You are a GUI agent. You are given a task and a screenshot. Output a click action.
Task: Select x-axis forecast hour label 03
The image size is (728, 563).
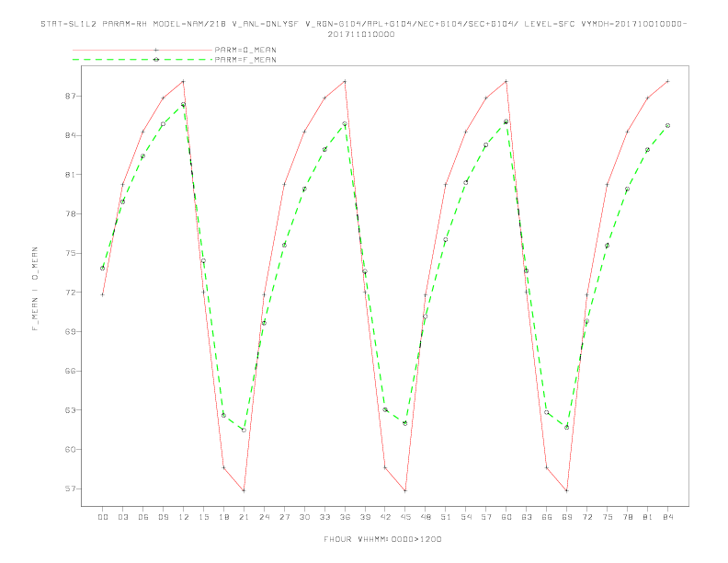122,517
